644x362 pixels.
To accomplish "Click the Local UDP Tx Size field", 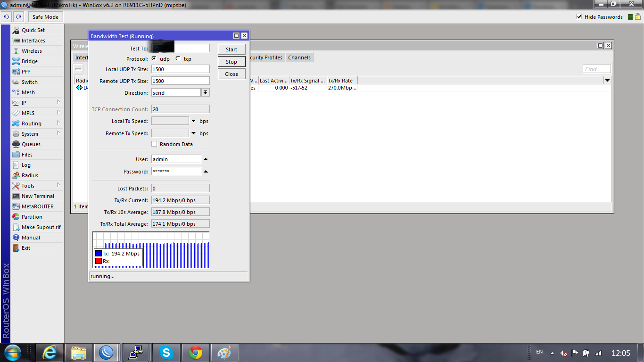I will point(181,69).
